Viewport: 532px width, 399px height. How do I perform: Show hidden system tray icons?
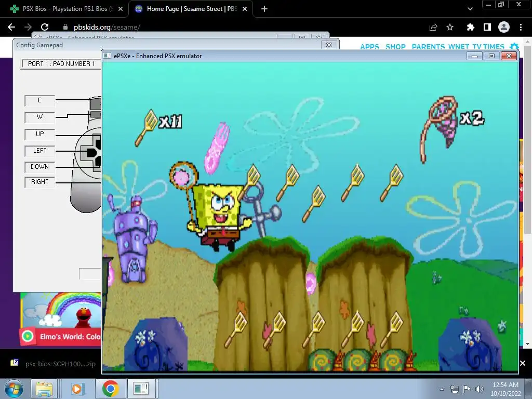point(442,389)
